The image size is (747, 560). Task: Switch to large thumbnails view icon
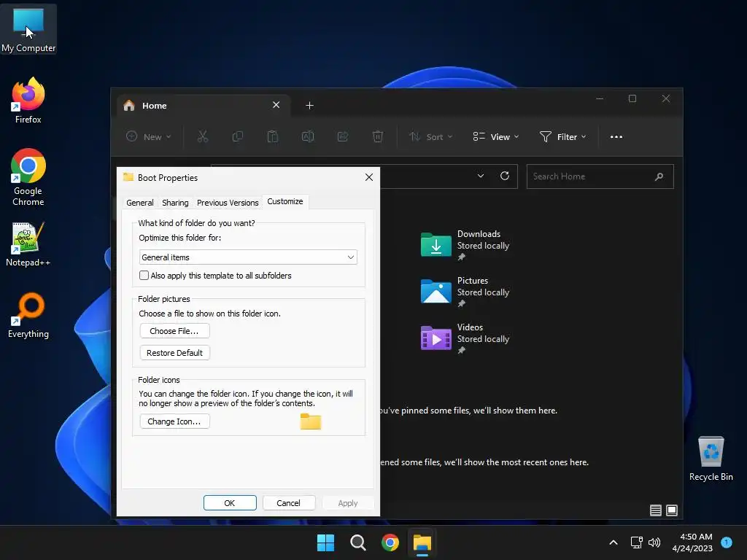pyautogui.click(x=672, y=510)
